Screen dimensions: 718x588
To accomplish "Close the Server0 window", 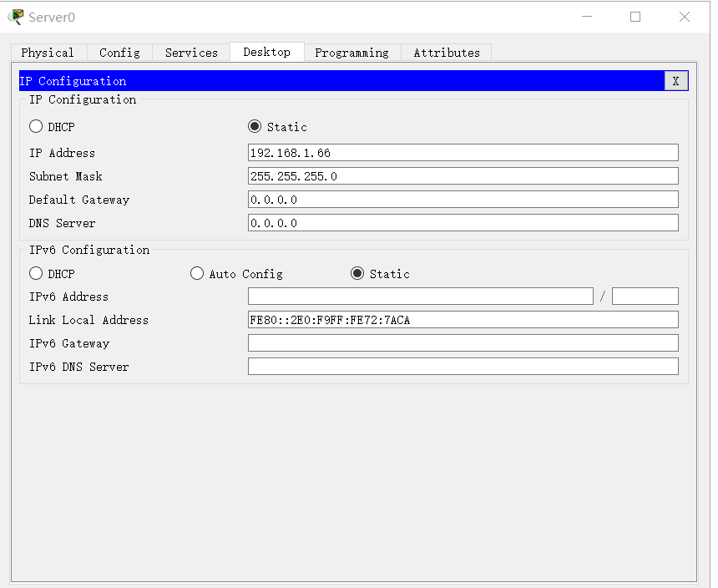I will point(685,17).
